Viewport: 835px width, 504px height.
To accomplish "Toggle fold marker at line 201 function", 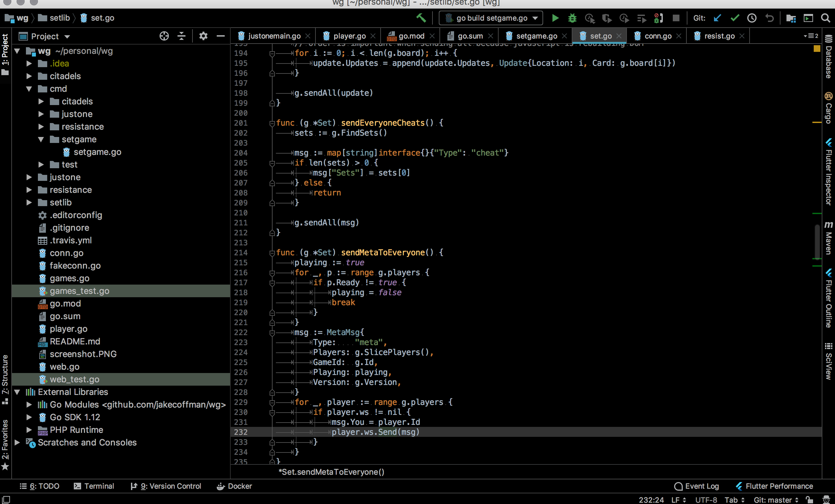I will click(x=272, y=123).
